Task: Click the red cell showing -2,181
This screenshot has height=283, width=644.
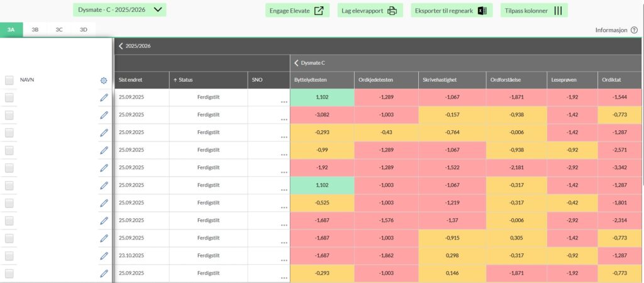Action: (516, 168)
